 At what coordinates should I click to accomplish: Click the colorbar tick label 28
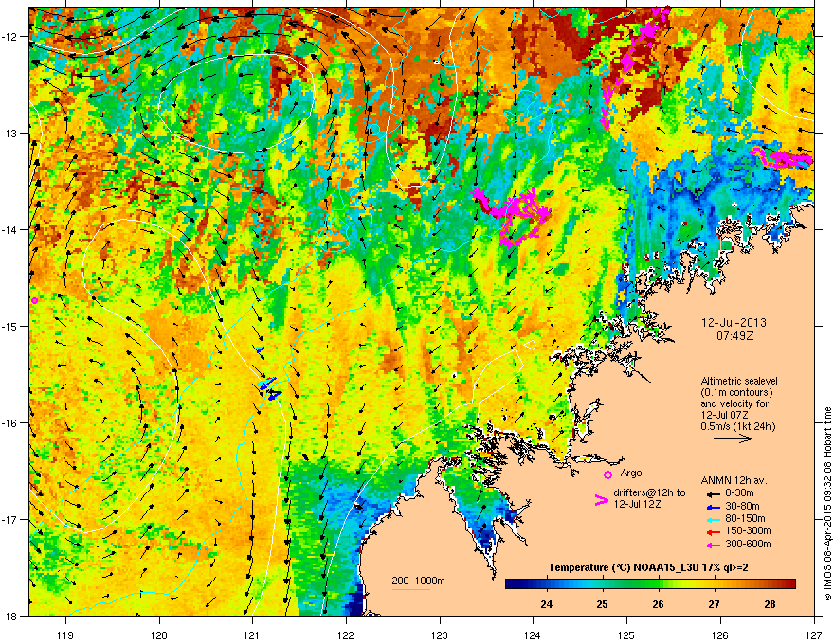point(770,604)
